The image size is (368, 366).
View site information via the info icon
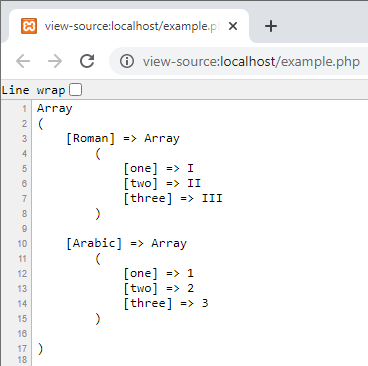click(127, 61)
